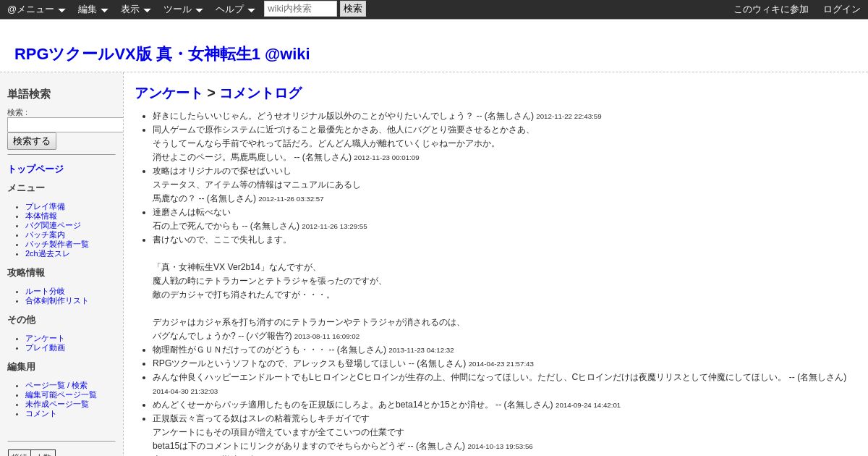Screen dimensions: 868x456
Task: Click the 攻略情報 sidebar heading
Action: (x=26, y=273)
